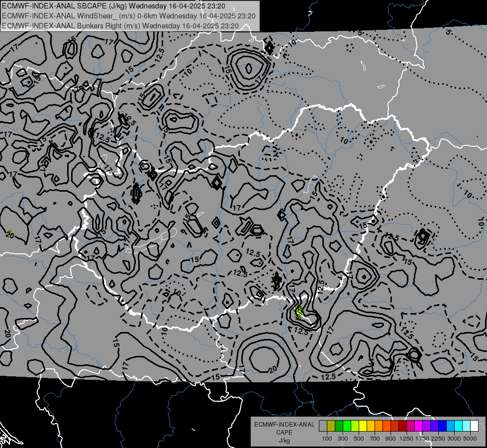Click the 5000 tick label in legend
The width and height of the screenshot is (487, 448).
470,439
